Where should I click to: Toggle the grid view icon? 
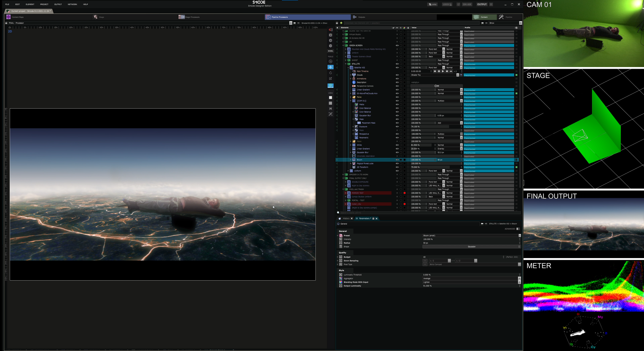(331, 103)
